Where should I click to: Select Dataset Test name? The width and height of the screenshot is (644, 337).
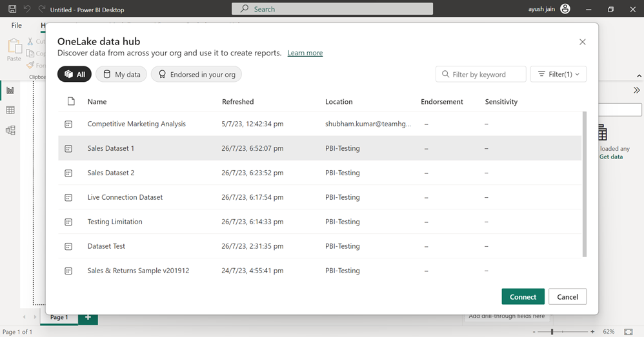[x=106, y=246]
